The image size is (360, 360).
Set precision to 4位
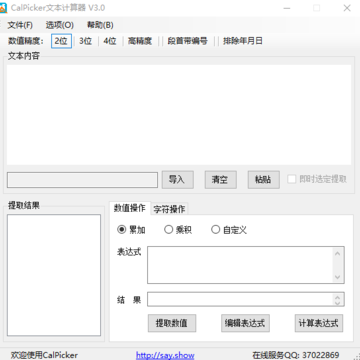[110, 41]
